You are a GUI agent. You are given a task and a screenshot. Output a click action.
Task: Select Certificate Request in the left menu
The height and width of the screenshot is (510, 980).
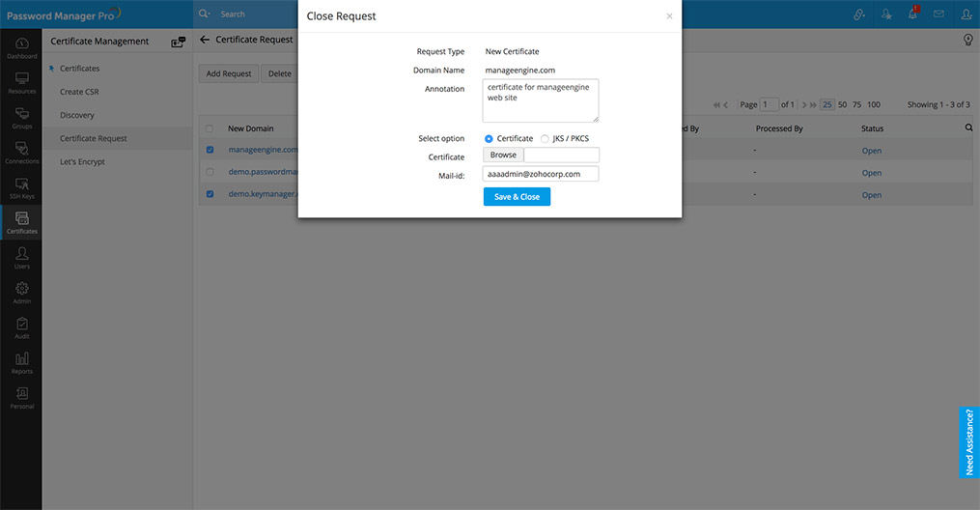(93, 138)
